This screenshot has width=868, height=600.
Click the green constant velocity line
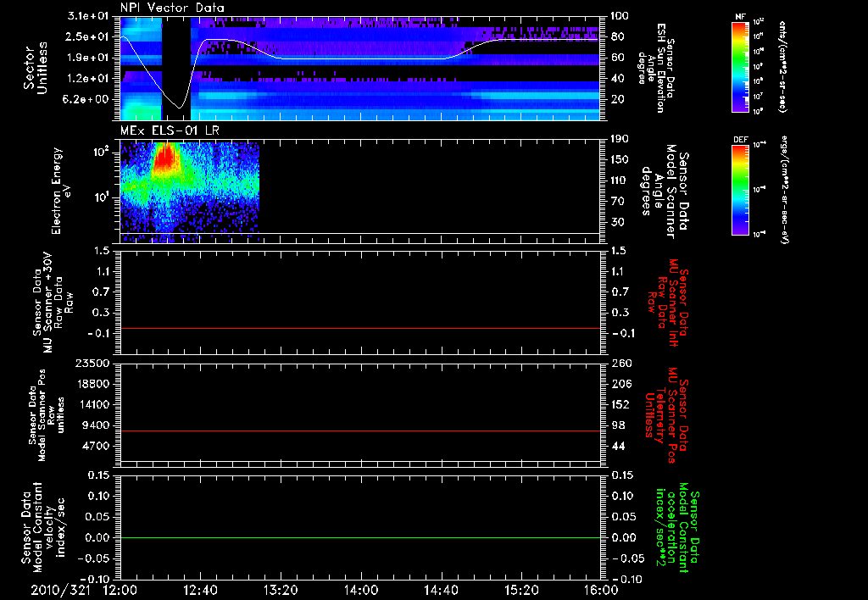[x=360, y=537]
